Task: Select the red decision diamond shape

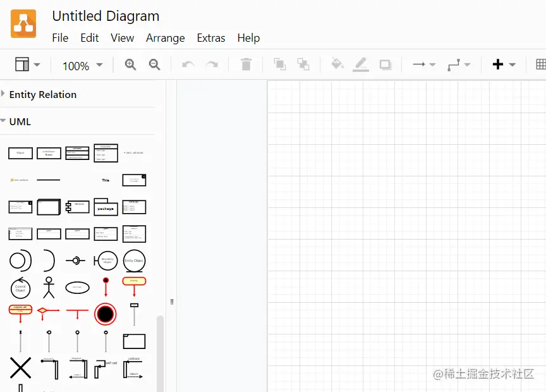Action: [49, 313]
